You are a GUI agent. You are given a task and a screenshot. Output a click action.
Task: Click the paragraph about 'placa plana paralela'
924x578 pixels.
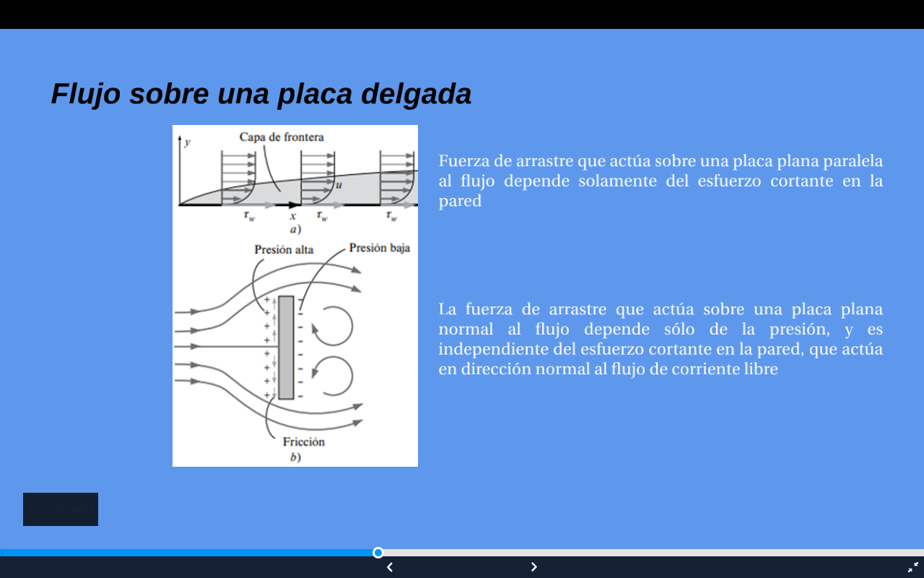coord(661,181)
